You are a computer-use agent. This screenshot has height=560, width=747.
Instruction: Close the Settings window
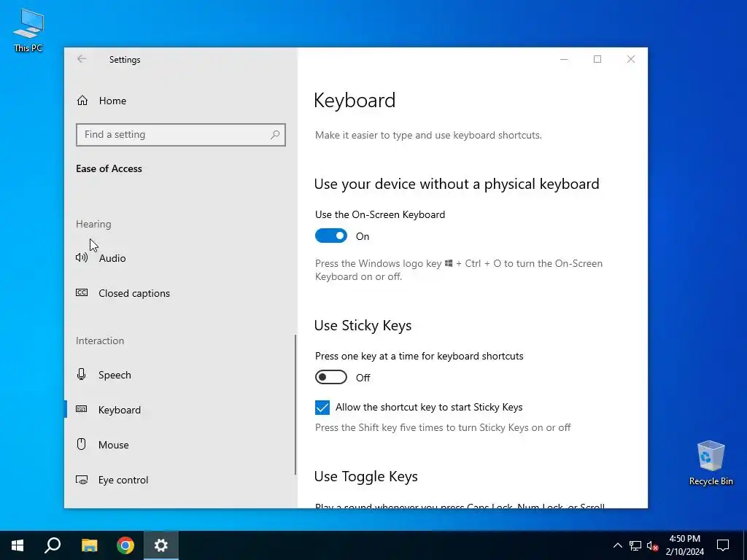tap(631, 59)
